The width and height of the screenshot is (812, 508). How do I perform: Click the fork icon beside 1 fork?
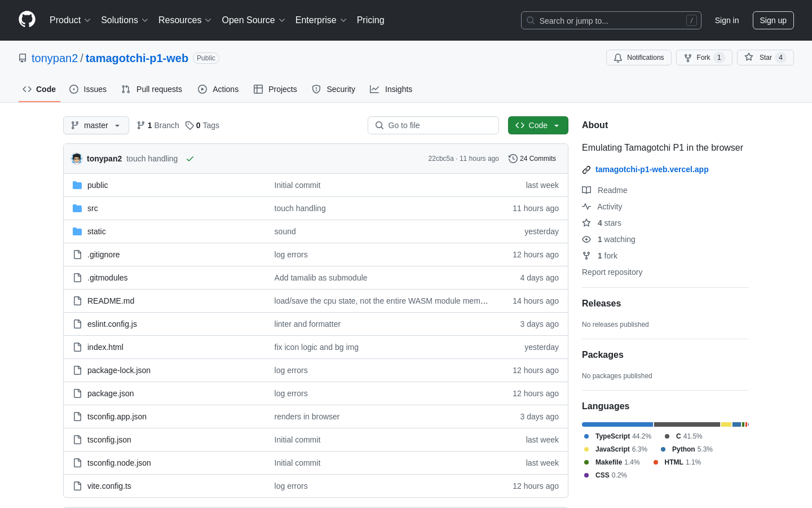click(x=586, y=256)
